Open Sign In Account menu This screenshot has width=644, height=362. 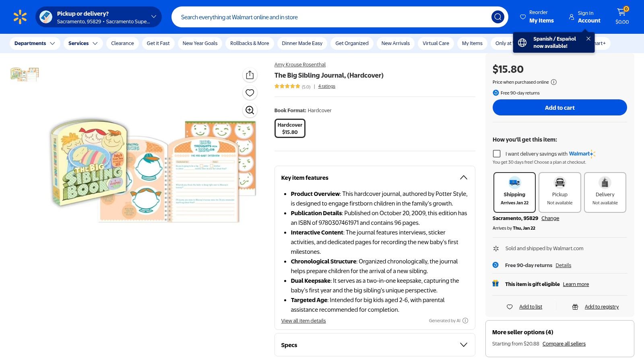click(584, 17)
